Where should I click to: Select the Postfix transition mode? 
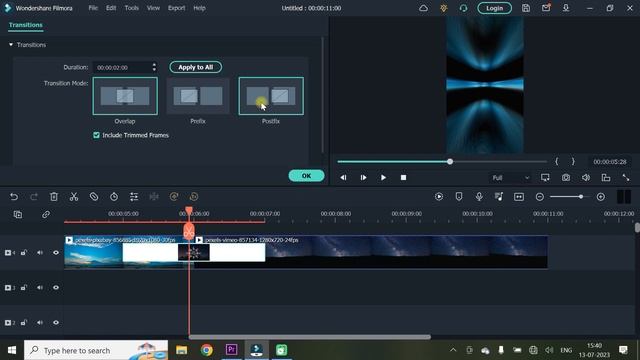[271, 96]
